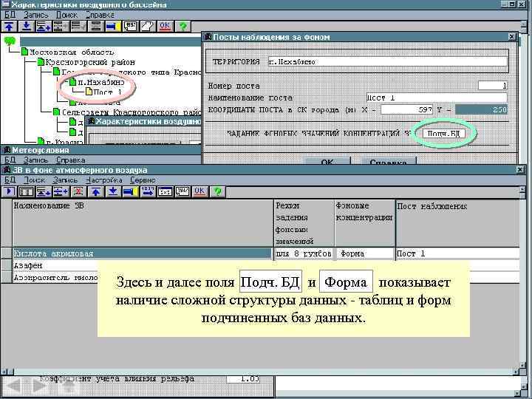Image resolution: width=532 pixels, height=399 pixels.
Task: Click the 1234 arrow numbering icon
Action: tap(148, 191)
